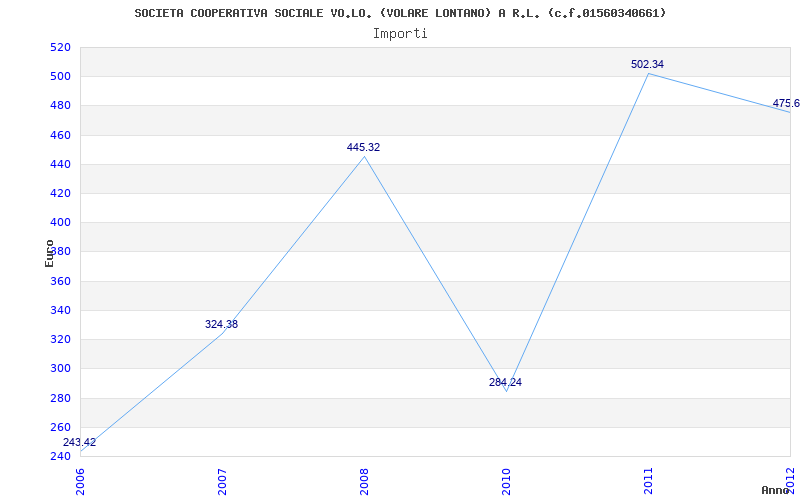Select the 300 y-axis tick label
The width and height of the screenshot is (800, 500).
click(60, 368)
